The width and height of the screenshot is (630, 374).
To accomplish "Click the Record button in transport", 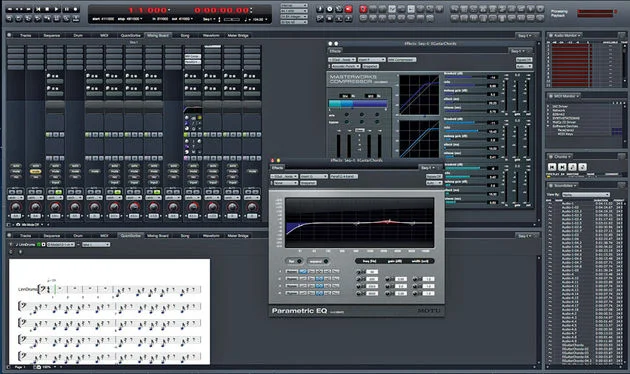I will coord(75,9).
